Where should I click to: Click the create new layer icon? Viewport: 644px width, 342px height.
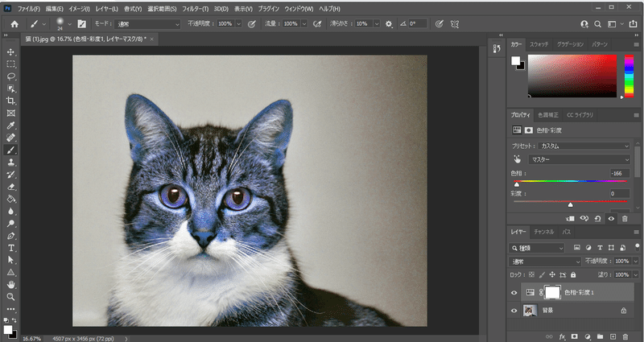point(613,336)
